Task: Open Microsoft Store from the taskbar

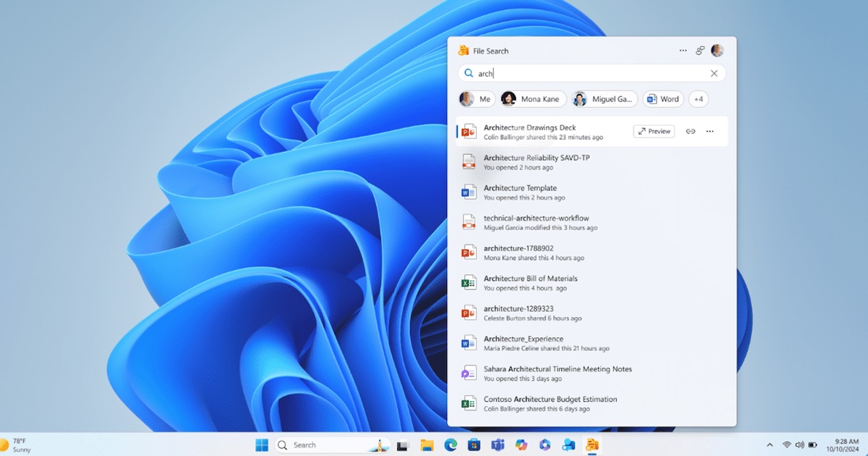Action: click(474, 444)
